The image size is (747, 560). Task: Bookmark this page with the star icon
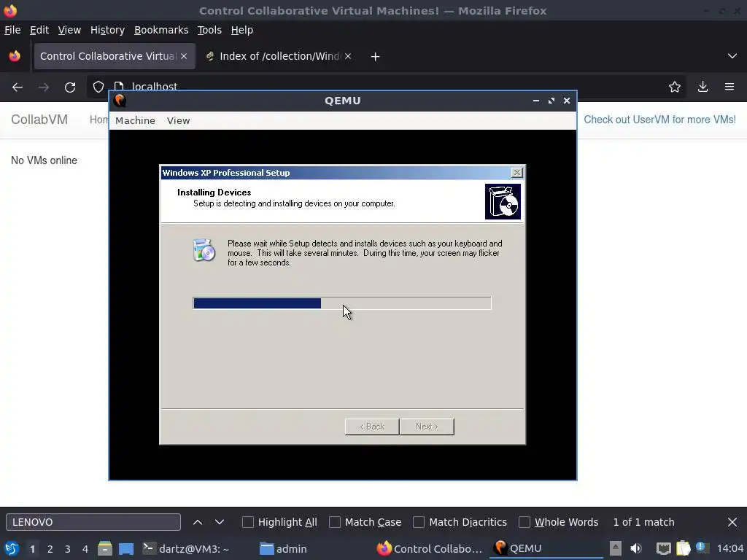(674, 87)
